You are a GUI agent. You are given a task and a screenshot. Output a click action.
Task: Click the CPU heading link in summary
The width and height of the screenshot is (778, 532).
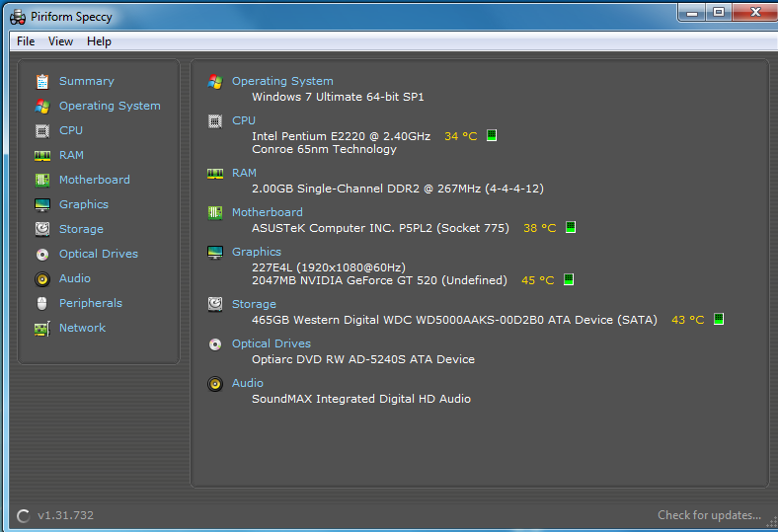pos(244,121)
